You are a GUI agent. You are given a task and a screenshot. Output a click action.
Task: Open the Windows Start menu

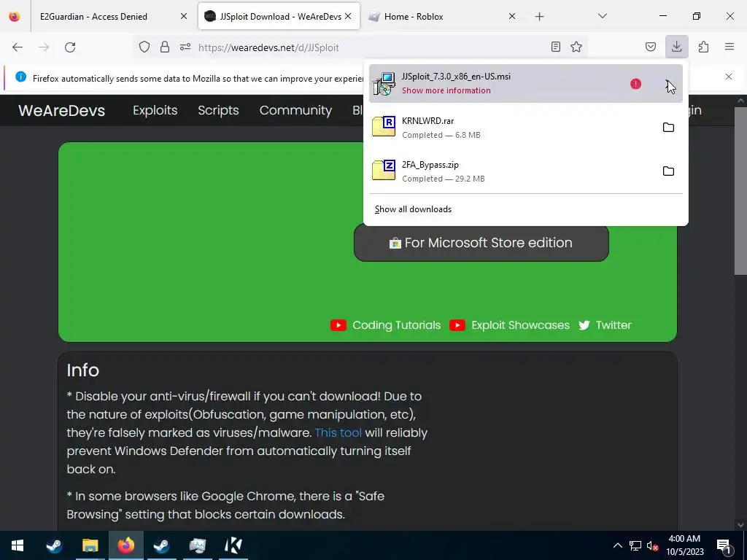tap(18, 545)
